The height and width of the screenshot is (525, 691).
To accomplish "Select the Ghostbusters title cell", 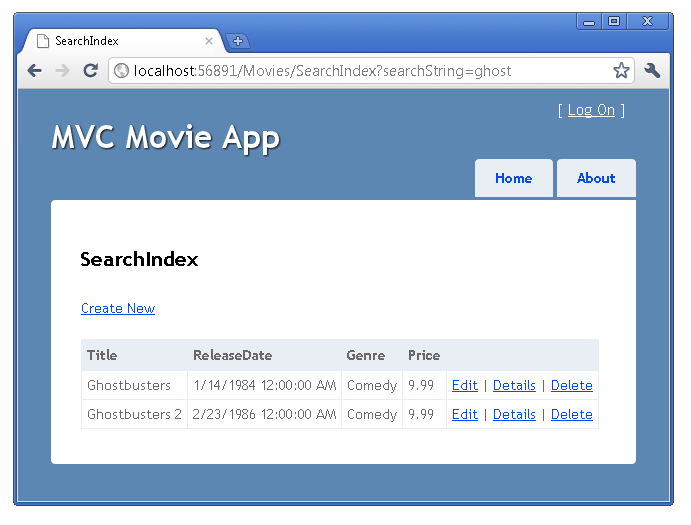I will 134,385.
